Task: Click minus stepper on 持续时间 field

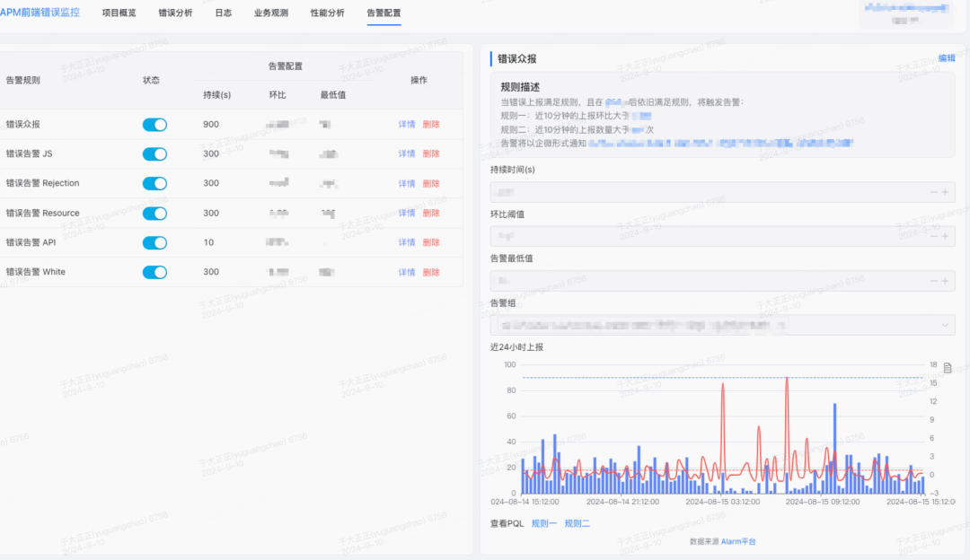Action: [x=933, y=192]
